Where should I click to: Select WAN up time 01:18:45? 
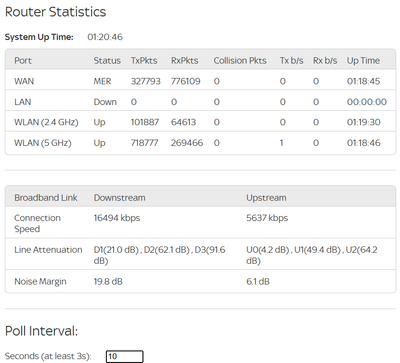363,81
